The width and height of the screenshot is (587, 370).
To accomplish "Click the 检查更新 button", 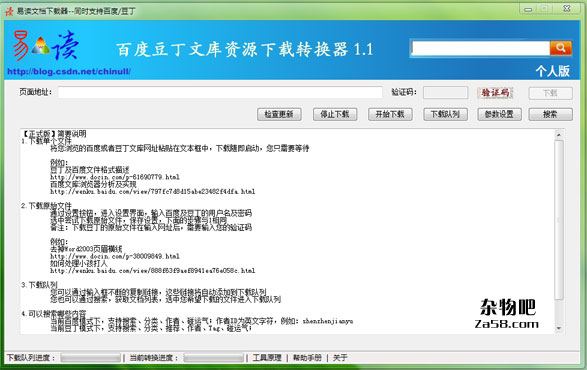I will (x=279, y=114).
